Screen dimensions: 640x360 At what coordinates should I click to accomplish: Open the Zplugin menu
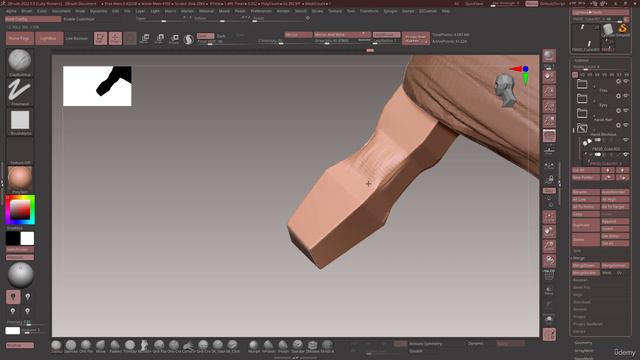click(x=390, y=11)
